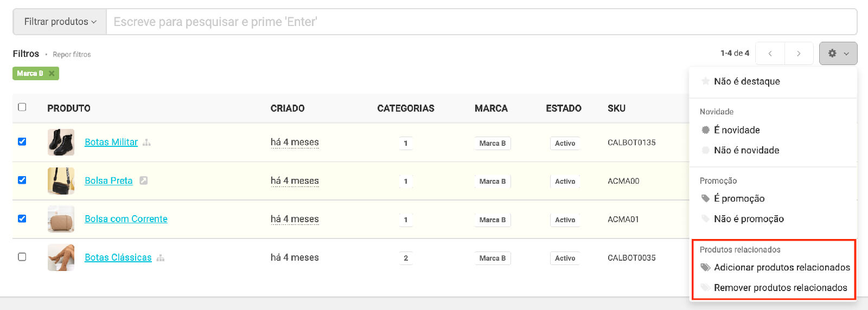
Task: Click tag icon beside É promoção
Action: click(705, 198)
